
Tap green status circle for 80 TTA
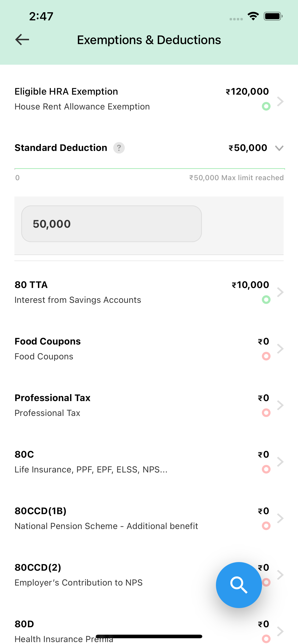tap(266, 299)
